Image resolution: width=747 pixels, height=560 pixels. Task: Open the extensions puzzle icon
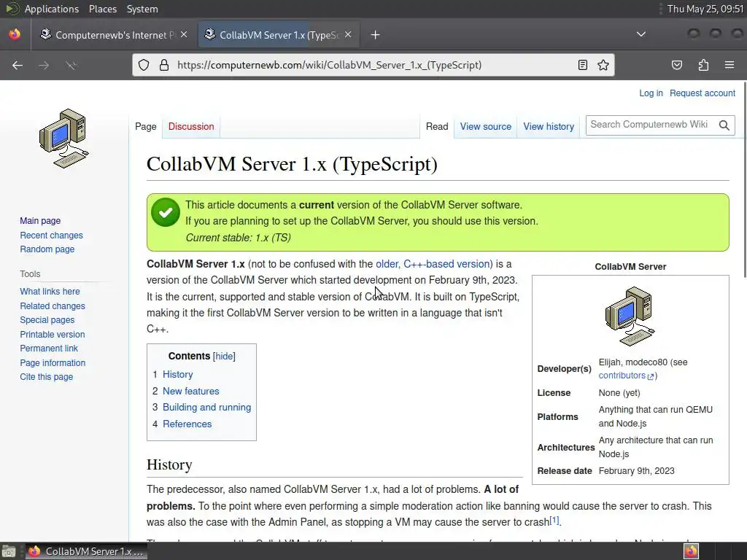click(x=703, y=65)
